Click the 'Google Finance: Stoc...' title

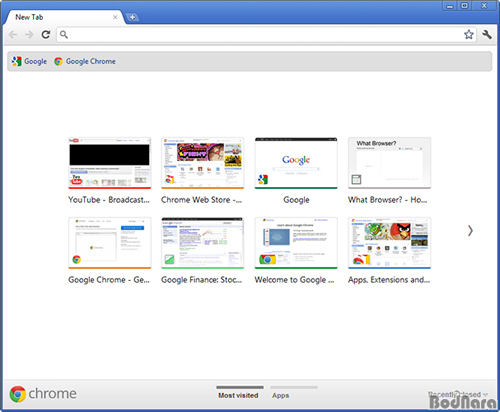click(x=202, y=280)
